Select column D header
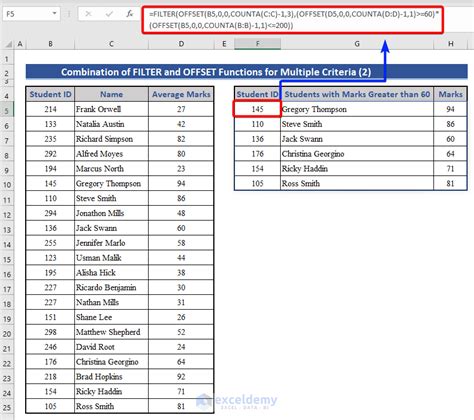The height and width of the screenshot is (420, 474). click(181, 44)
